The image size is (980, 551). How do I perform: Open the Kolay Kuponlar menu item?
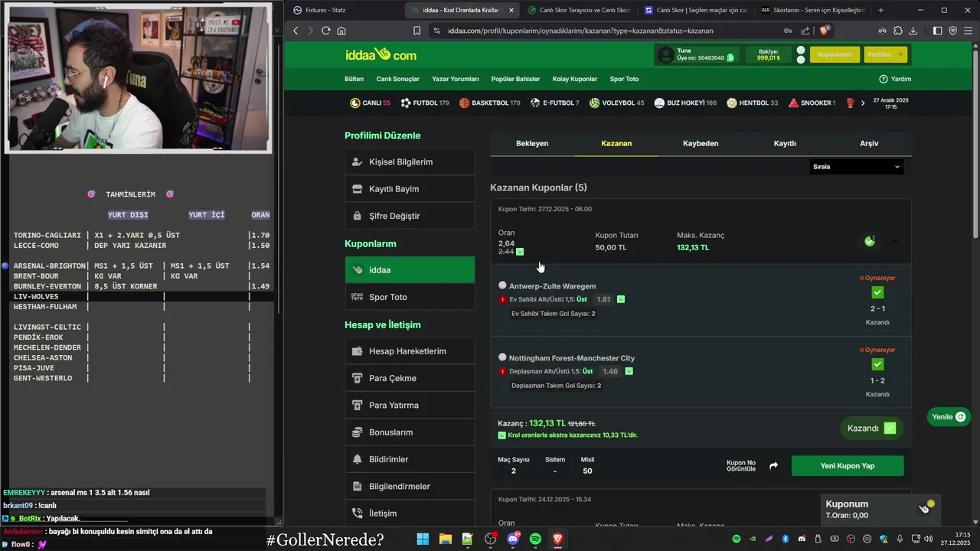[575, 79]
